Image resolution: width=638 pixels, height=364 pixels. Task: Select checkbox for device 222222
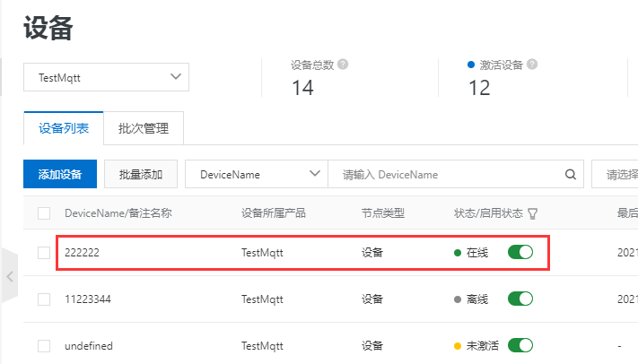[44, 253]
